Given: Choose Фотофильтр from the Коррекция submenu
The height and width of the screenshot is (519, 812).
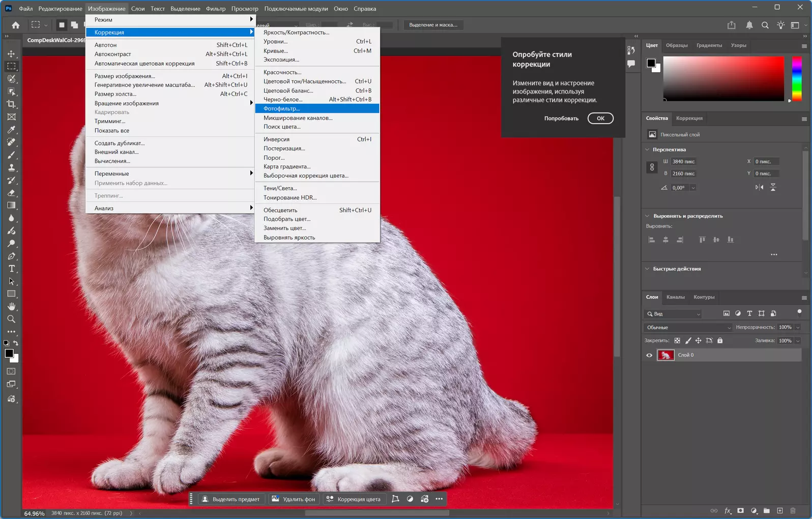Looking at the screenshot, I should (281, 108).
